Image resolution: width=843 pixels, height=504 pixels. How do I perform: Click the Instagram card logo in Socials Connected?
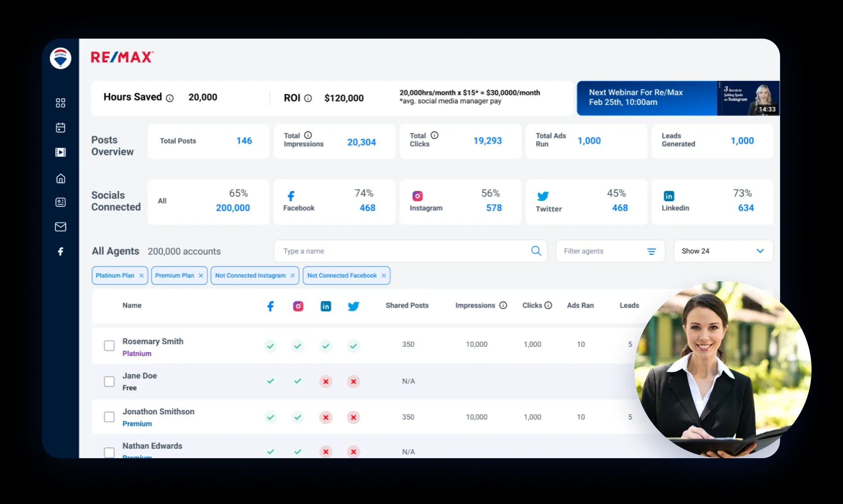[417, 196]
